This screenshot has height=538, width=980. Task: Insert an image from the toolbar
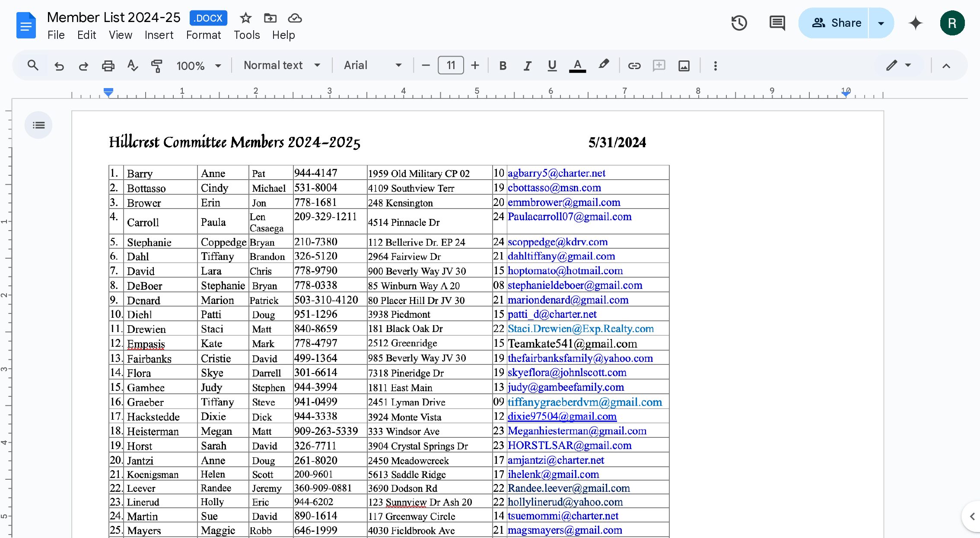(684, 66)
